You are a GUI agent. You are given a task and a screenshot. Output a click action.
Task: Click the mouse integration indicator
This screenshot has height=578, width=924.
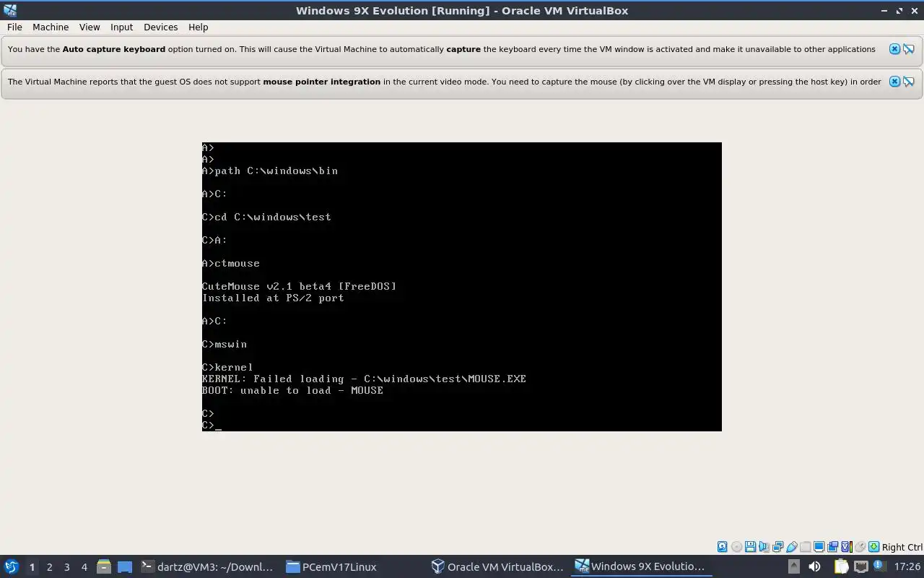pos(860,547)
